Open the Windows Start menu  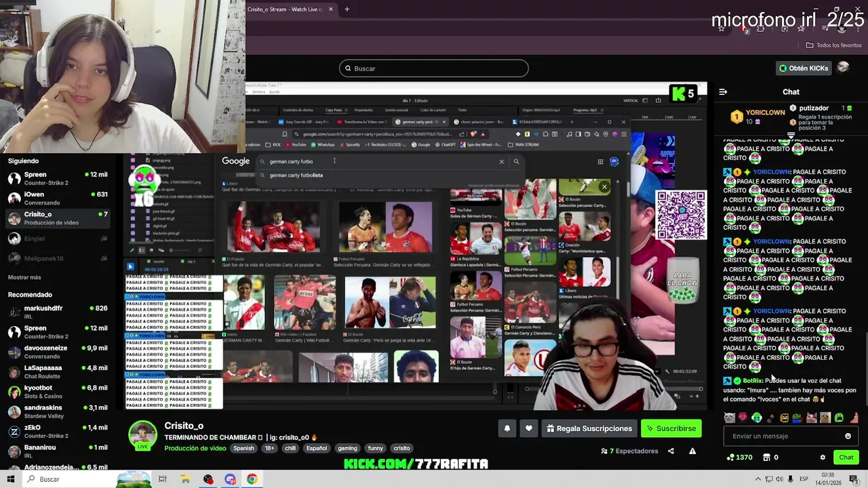pos(10,479)
